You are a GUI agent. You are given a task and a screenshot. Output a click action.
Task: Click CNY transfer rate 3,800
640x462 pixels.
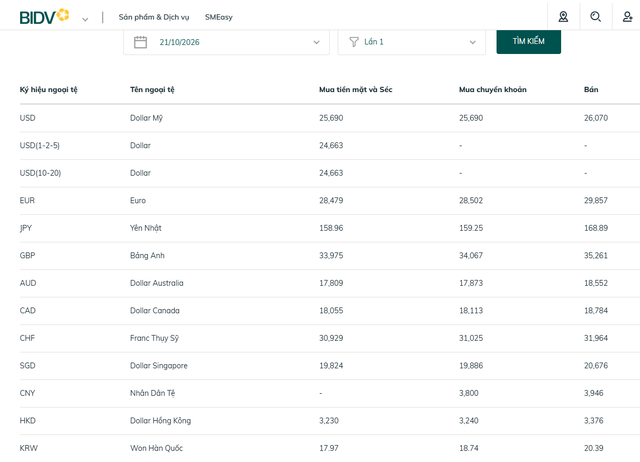coord(469,393)
